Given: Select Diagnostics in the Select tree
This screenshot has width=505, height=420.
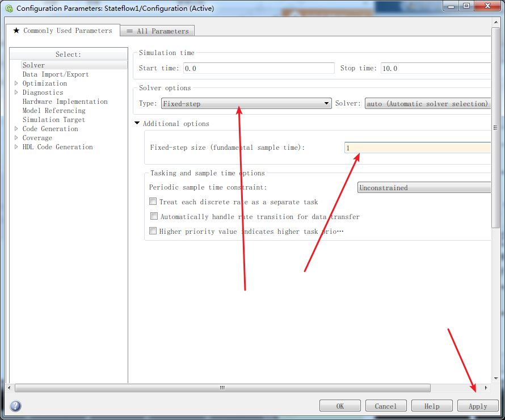Looking at the screenshot, I should pos(43,93).
